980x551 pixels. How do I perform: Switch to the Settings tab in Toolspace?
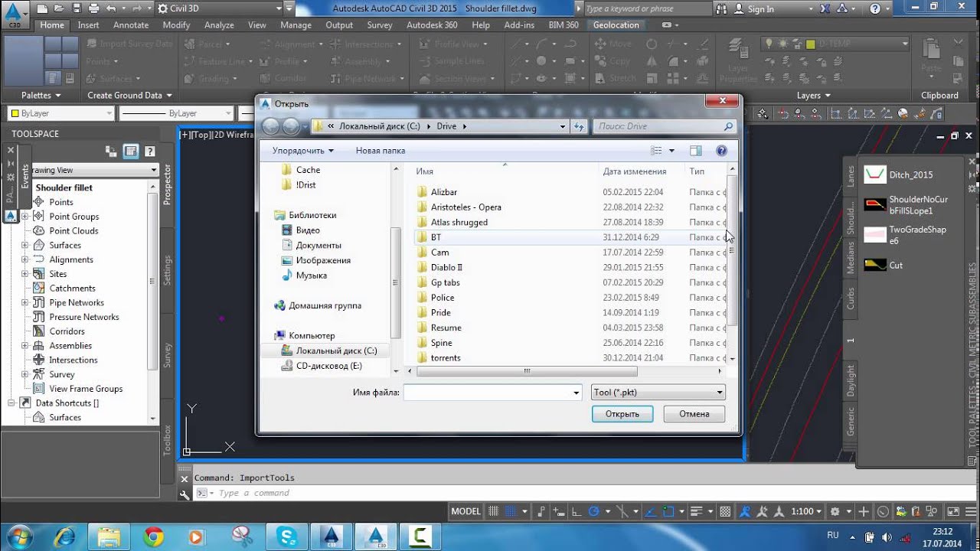pyautogui.click(x=168, y=270)
